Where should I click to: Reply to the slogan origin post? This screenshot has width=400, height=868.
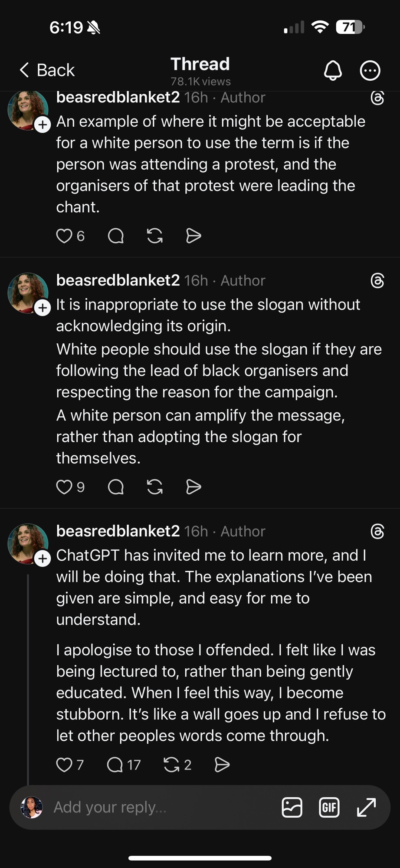pos(116,487)
